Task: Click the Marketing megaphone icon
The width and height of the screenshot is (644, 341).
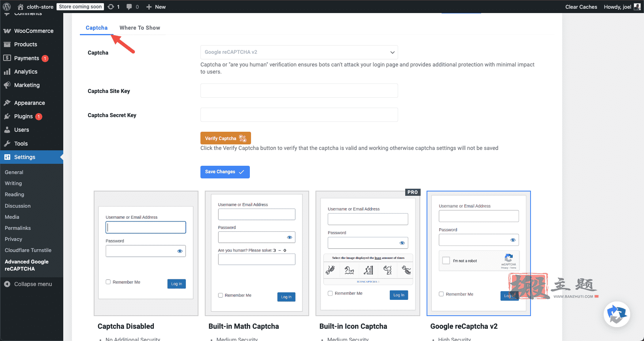Action: pos(7,85)
